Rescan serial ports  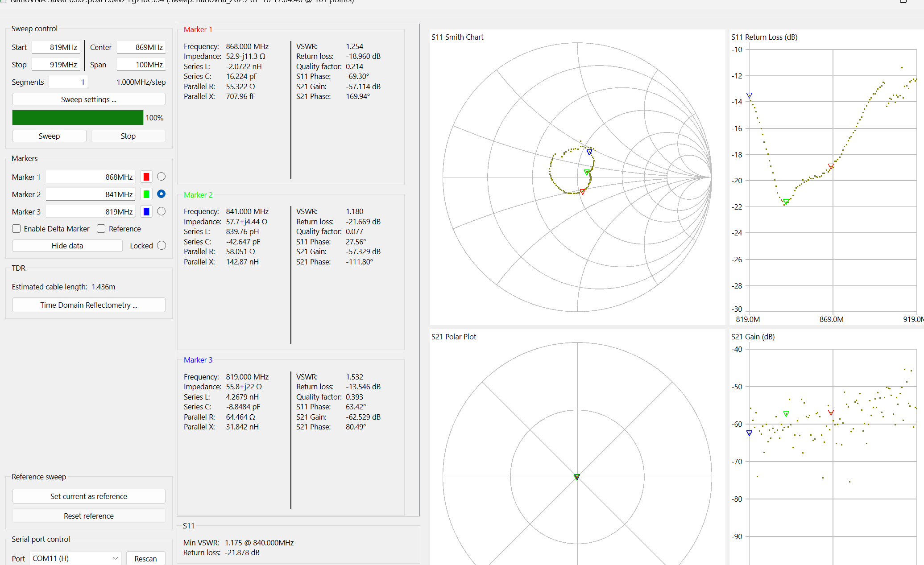coord(145,559)
